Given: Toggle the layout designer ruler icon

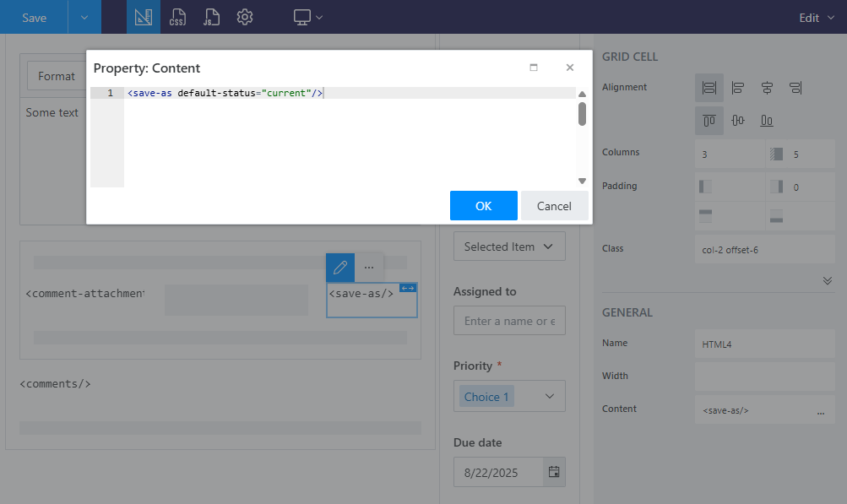Looking at the screenshot, I should pos(144,17).
